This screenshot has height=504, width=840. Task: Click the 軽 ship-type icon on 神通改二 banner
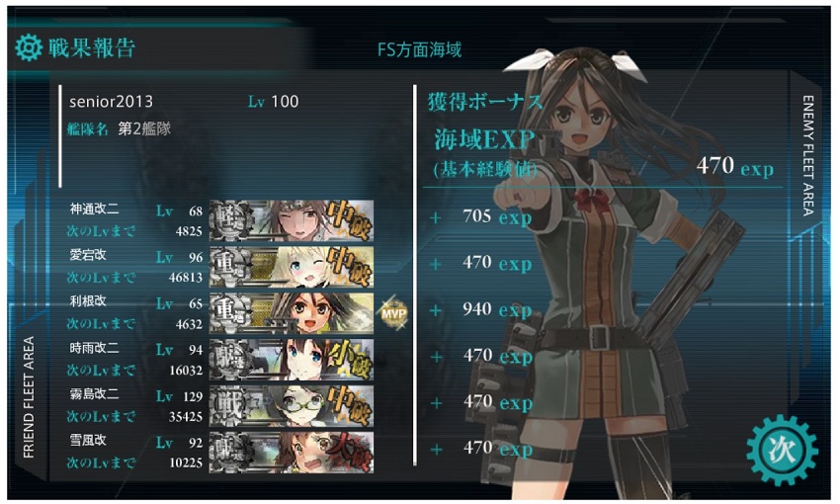(227, 221)
